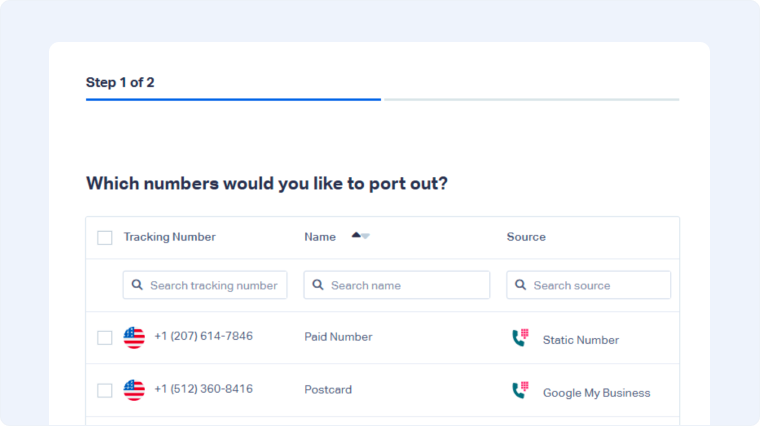
Task: Select the Paid Number name cell
Action: tap(338, 337)
